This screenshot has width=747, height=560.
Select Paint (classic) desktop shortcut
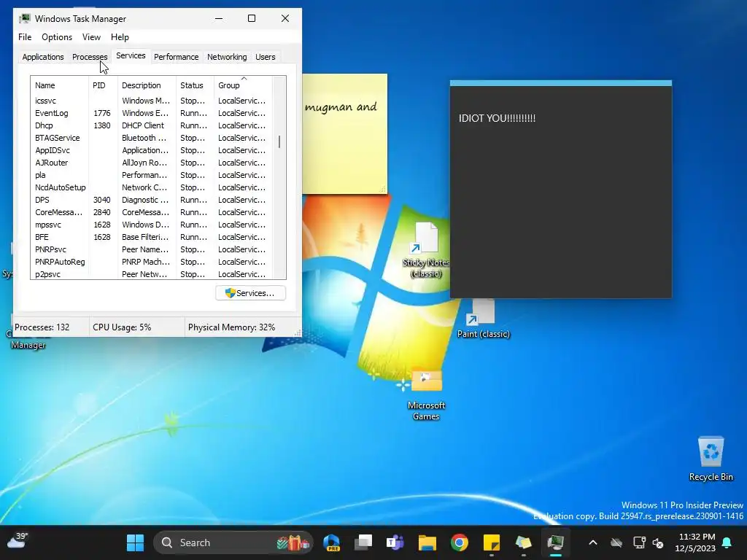(483, 318)
